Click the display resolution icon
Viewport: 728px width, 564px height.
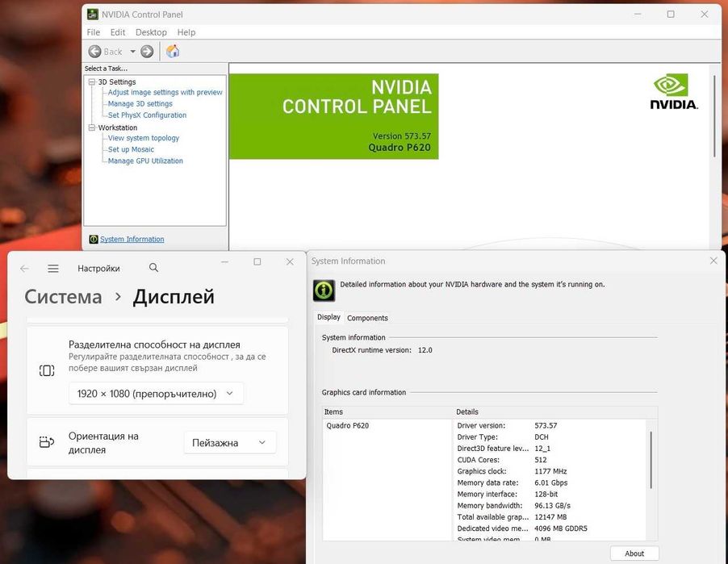tap(47, 370)
